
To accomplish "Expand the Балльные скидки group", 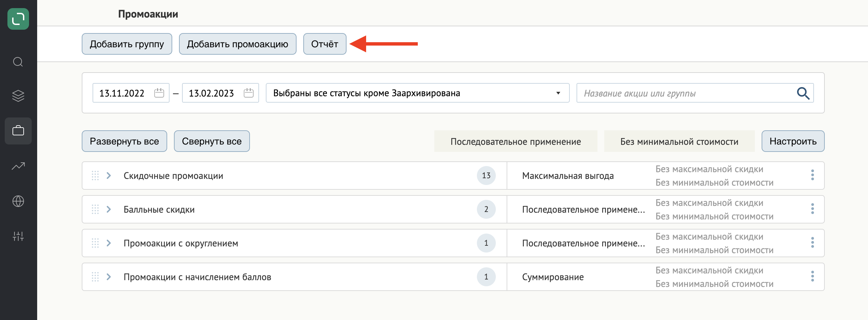I will [x=109, y=209].
